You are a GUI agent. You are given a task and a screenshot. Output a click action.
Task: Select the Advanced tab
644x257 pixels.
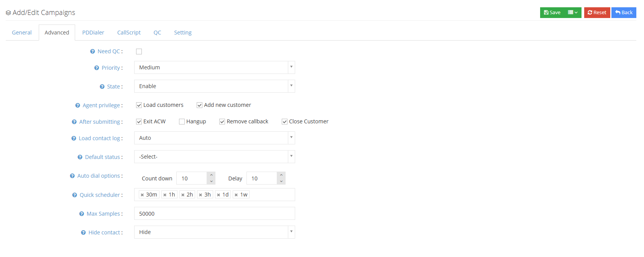tap(57, 33)
